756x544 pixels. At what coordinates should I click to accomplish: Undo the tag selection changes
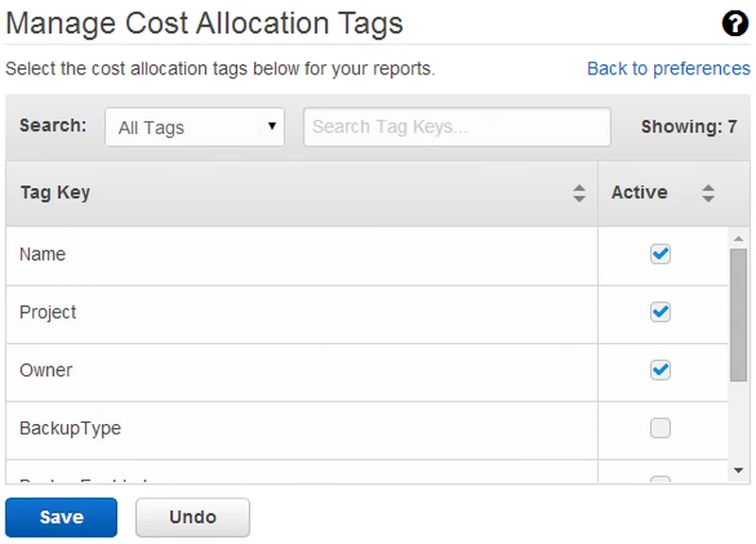click(193, 518)
